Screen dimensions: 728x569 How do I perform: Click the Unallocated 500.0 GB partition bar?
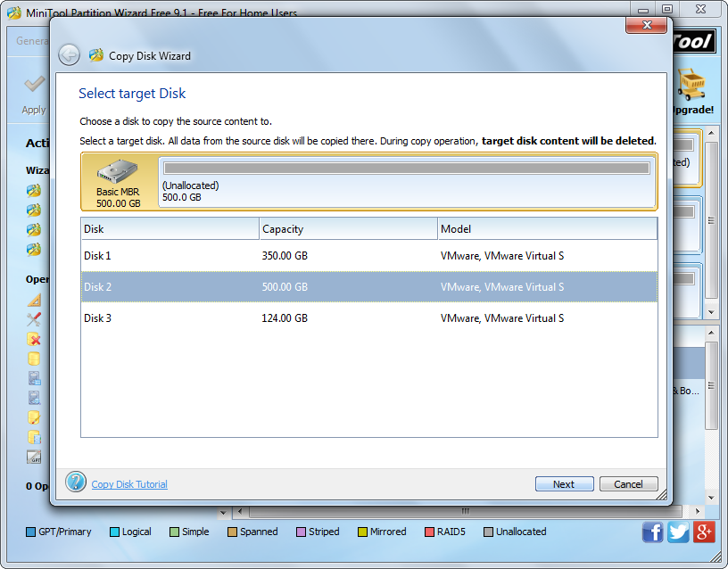click(406, 181)
